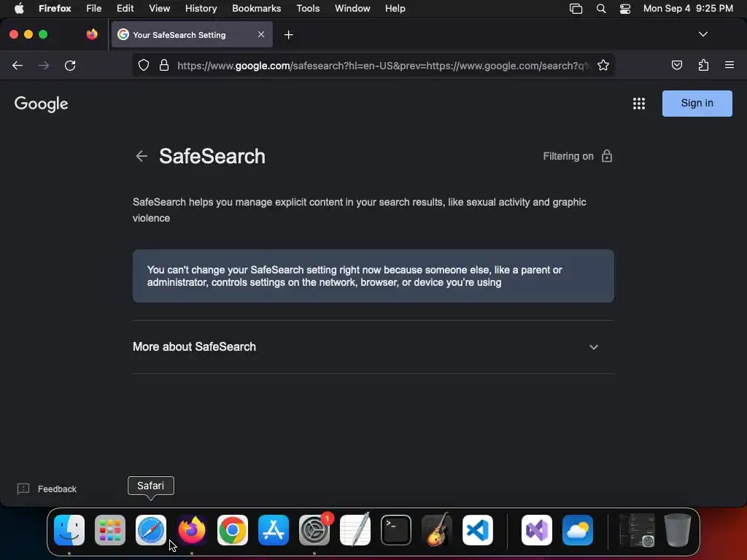Launch Terminal from the Dock
747x560 pixels.
[x=396, y=530]
